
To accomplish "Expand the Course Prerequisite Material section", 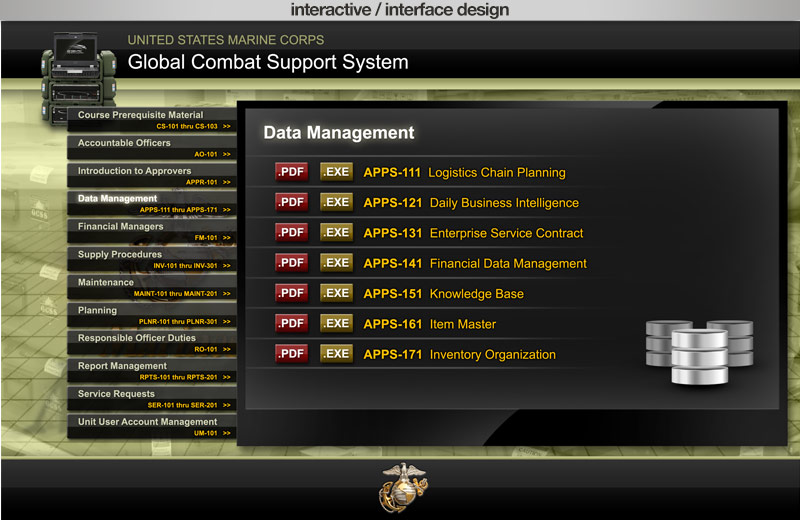I will point(228,127).
